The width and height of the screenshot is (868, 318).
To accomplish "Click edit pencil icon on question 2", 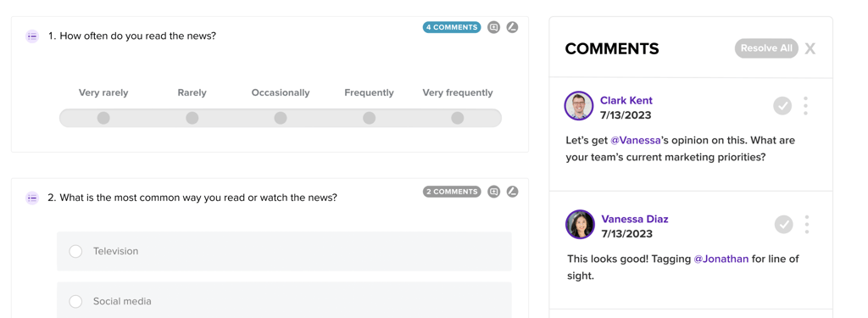I will click(x=512, y=192).
